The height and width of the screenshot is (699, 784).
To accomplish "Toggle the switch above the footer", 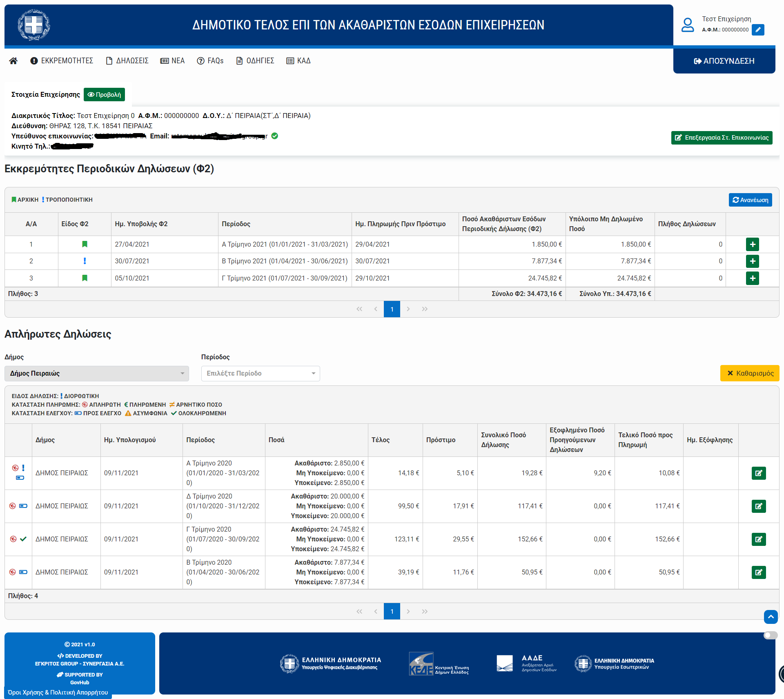I will pyautogui.click(x=771, y=635).
